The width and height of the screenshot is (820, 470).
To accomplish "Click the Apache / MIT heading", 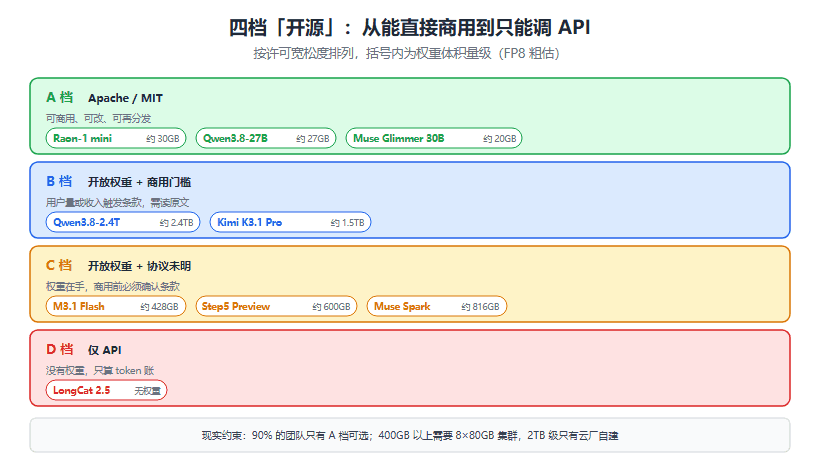I will pyautogui.click(x=126, y=98).
